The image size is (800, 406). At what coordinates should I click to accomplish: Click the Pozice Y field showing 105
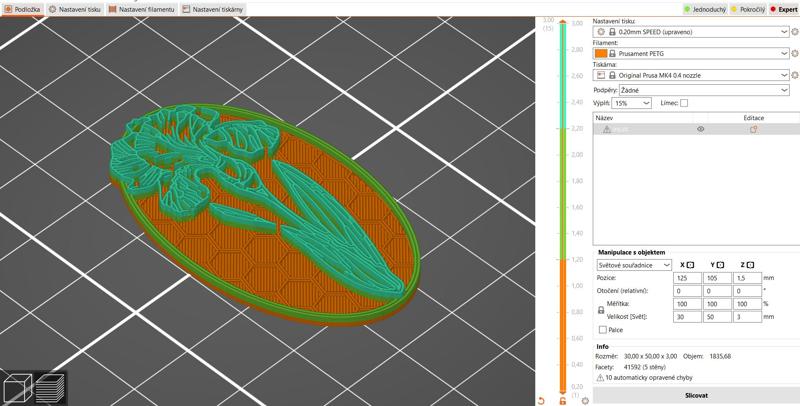[x=717, y=278]
